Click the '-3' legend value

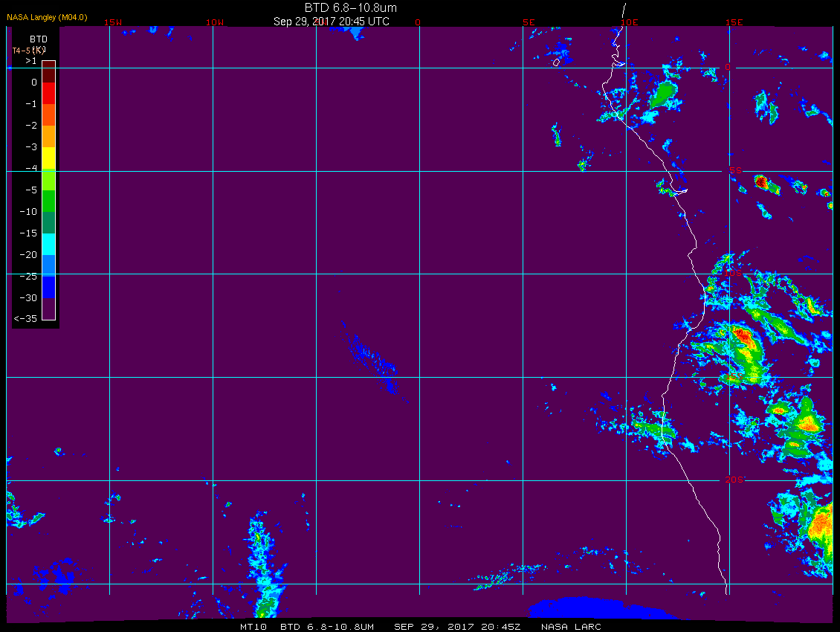(31, 147)
